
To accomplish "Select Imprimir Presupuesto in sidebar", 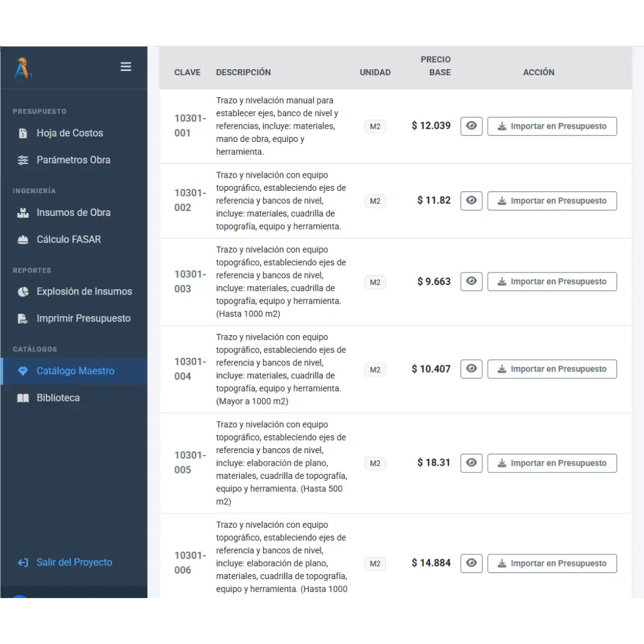I will tap(74, 318).
